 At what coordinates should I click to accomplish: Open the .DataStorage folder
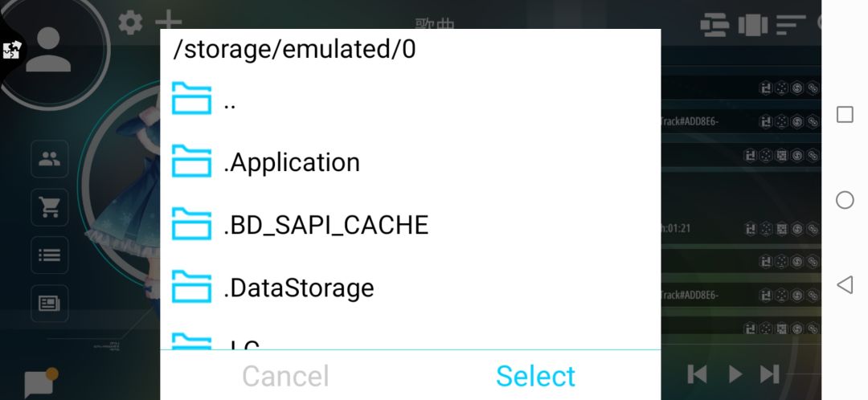(x=298, y=288)
